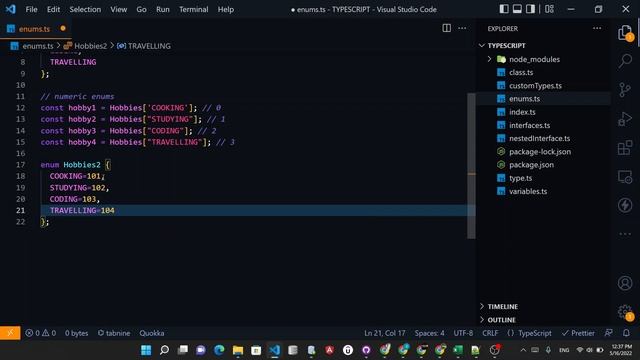Open the Run and Debug view
This screenshot has width=640, height=360.
tap(625, 119)
